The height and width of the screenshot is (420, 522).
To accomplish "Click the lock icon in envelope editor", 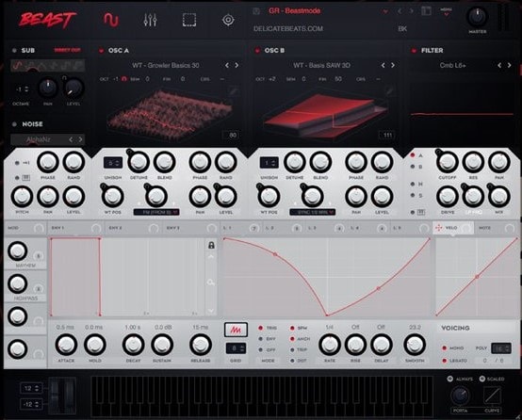I will [211, 245].
